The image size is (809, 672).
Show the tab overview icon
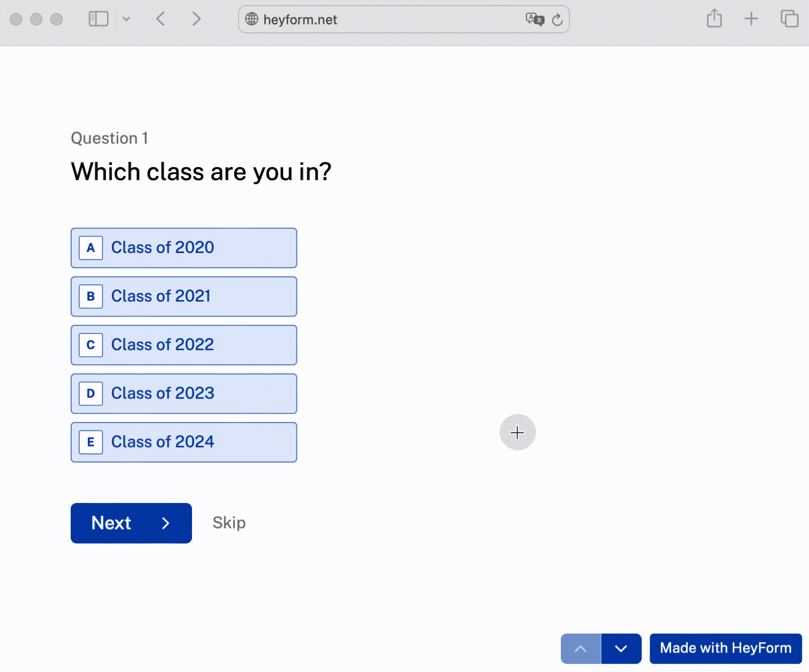click(789, 19)
